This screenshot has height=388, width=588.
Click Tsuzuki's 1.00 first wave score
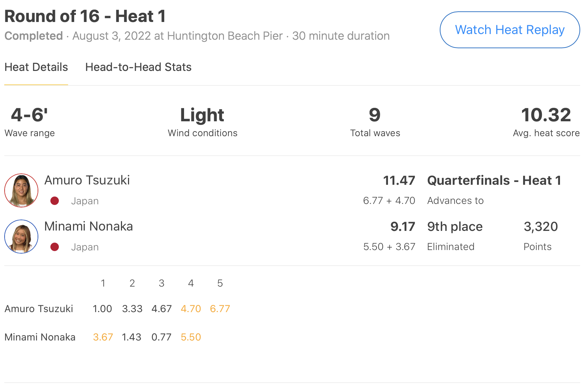tap(102, 309)
